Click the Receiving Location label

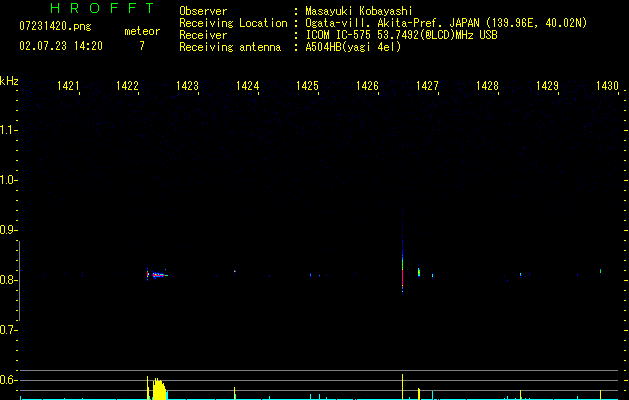point(233,23)
